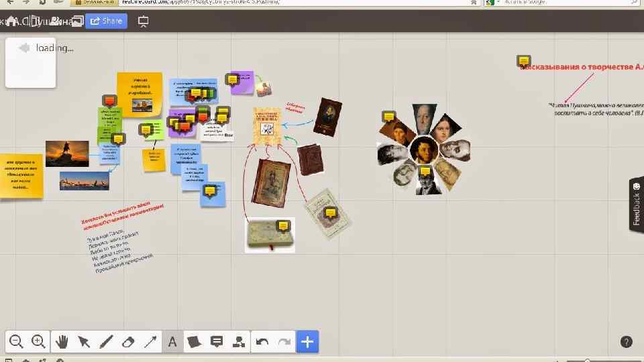This screenshot has height=362, width=644.
Task: Select the central Pushkin portrait
Action: click(x=423, y=149)
